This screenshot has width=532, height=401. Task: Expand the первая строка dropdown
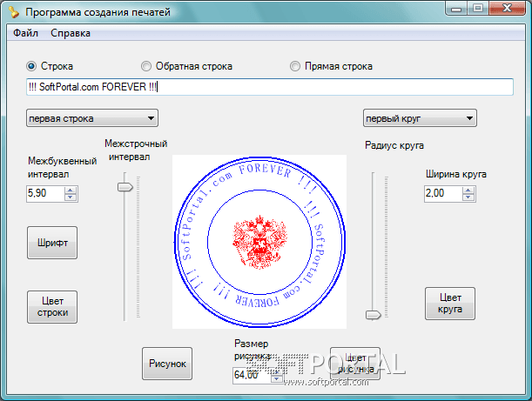tap(92, 118)
